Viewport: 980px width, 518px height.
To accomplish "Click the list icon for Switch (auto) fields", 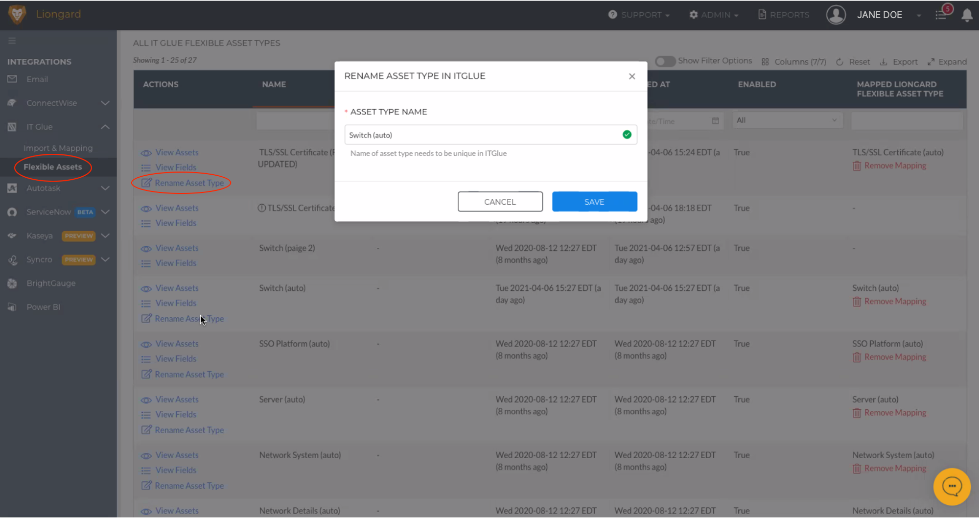I will 146,304.
